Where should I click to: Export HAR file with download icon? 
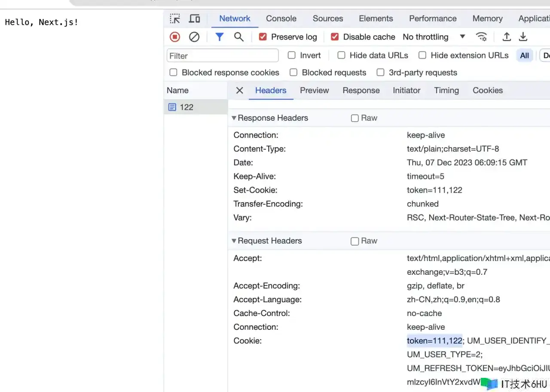pos(523,37)
